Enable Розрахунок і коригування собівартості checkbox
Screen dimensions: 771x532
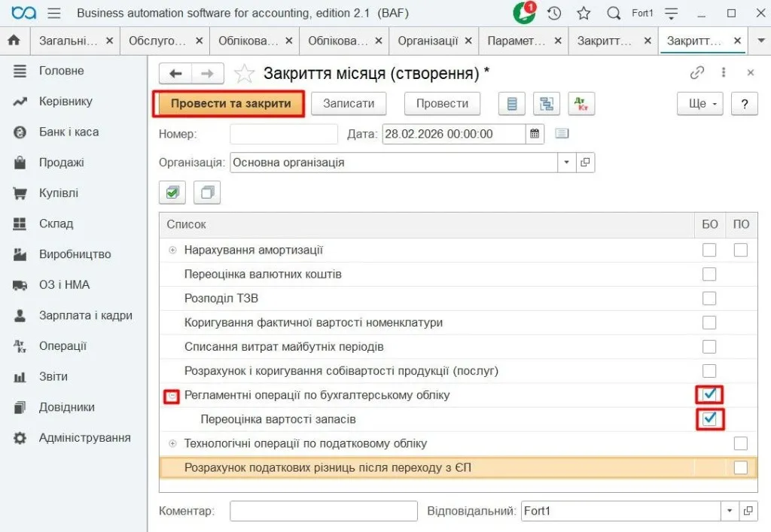point(709,371)
